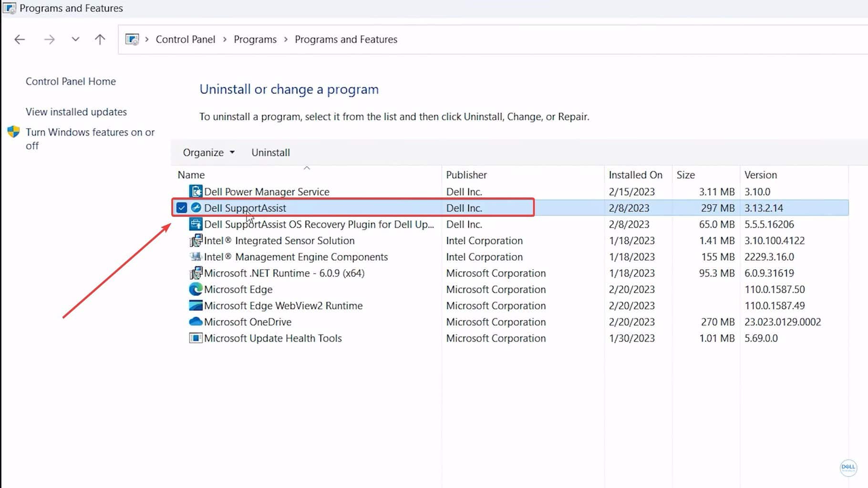The image size is (868, 488).
Task: Select Dell SupportAssist name text
Action: pos(245,208)
